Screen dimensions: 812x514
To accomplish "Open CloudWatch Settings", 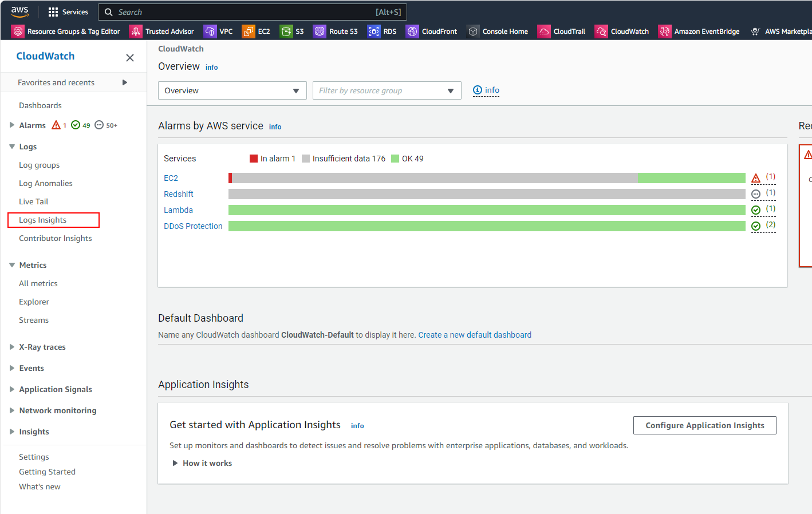I will (x=34, y=457).
